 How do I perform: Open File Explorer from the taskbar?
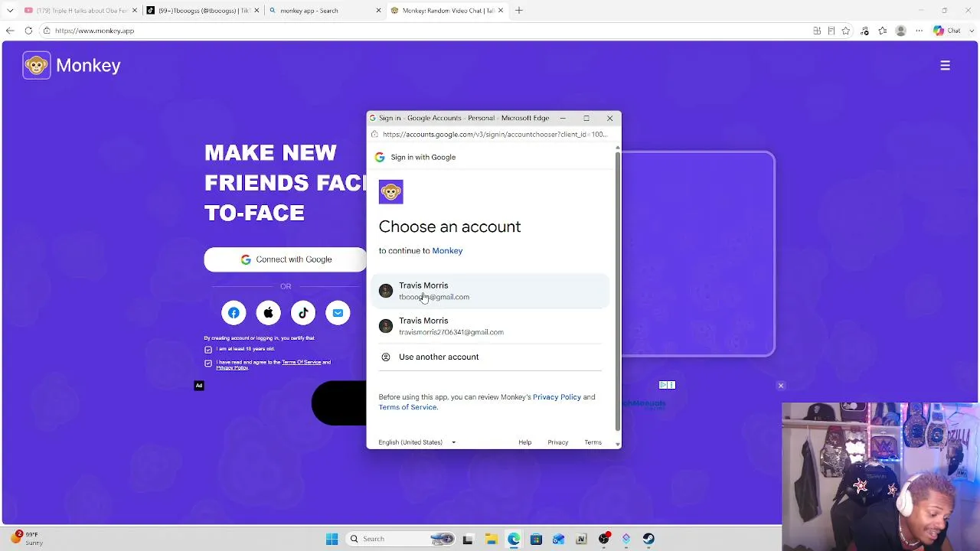coord(491,540)
